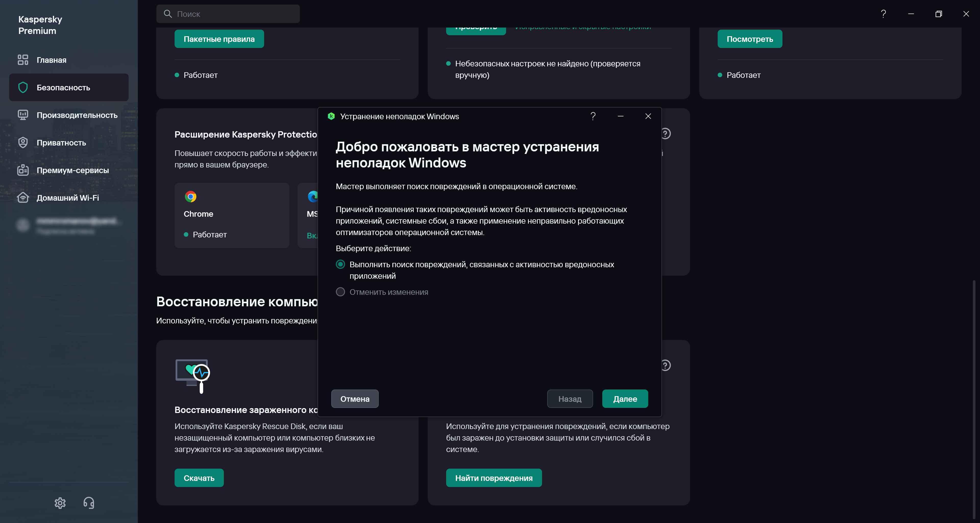Select the search for malware damage radio option
980x523 pixels.
pos(340,264)
